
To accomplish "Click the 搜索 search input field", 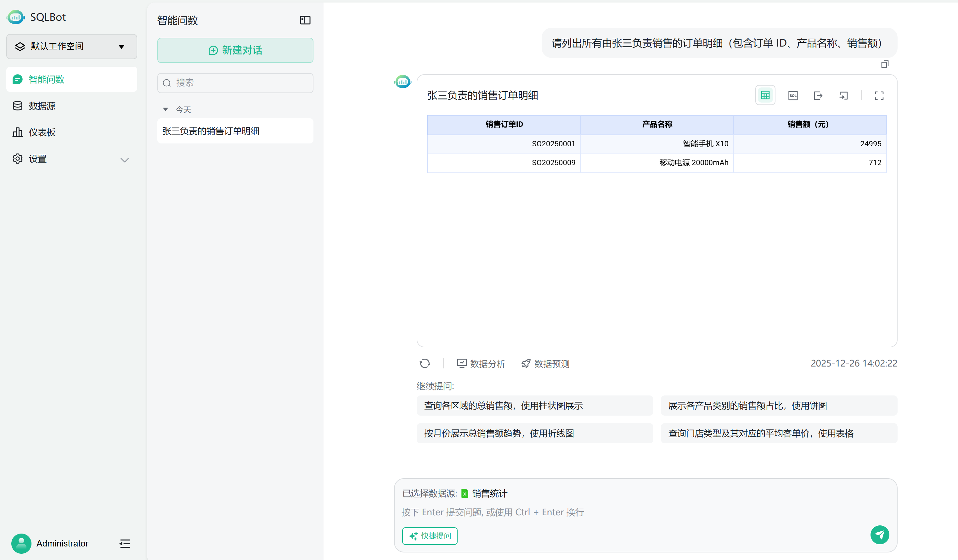I will tap(235, 83).
